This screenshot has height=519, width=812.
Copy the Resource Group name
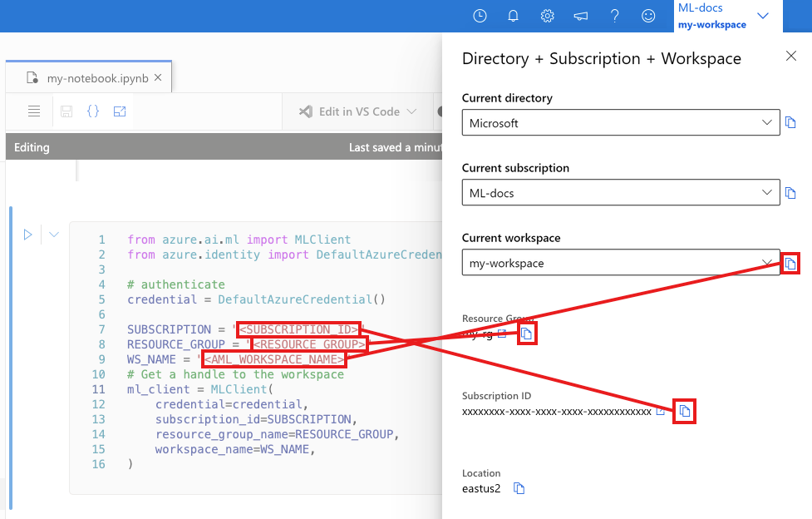(527, 333)
